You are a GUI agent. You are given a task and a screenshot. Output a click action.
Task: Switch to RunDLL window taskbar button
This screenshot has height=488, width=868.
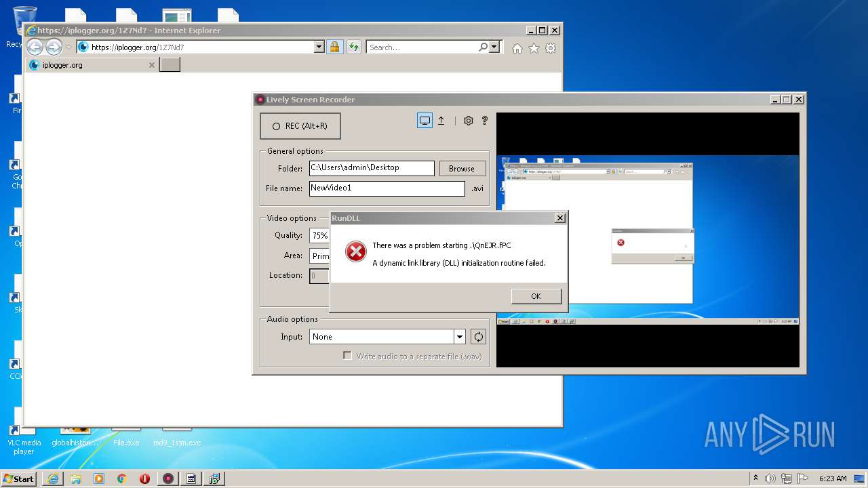pos(191,479)
